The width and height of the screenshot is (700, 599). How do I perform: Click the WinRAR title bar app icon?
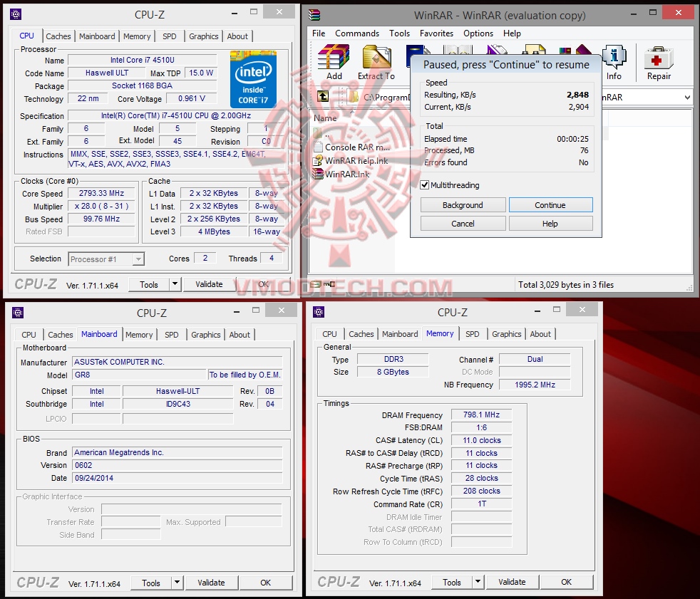click(315, 15)
